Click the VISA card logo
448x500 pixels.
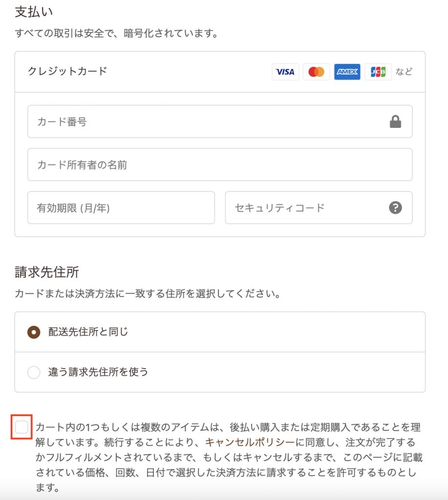point(285,72)
